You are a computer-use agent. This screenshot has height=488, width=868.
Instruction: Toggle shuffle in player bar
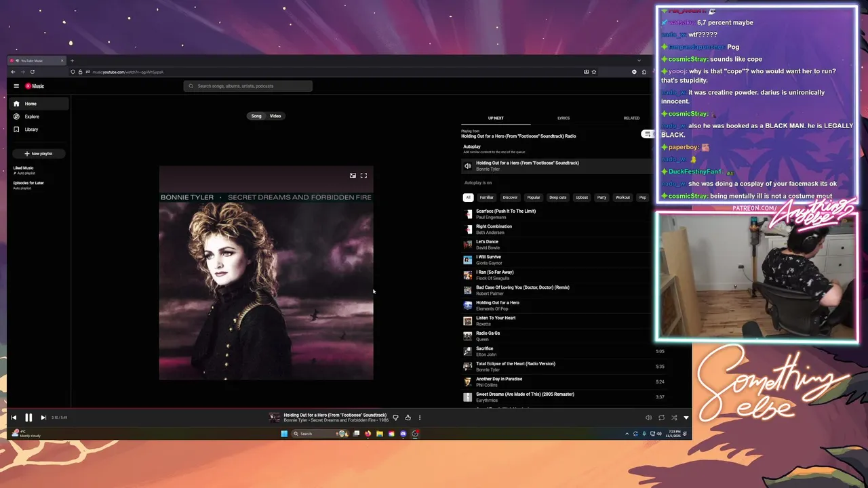click(x=673, y=418)
